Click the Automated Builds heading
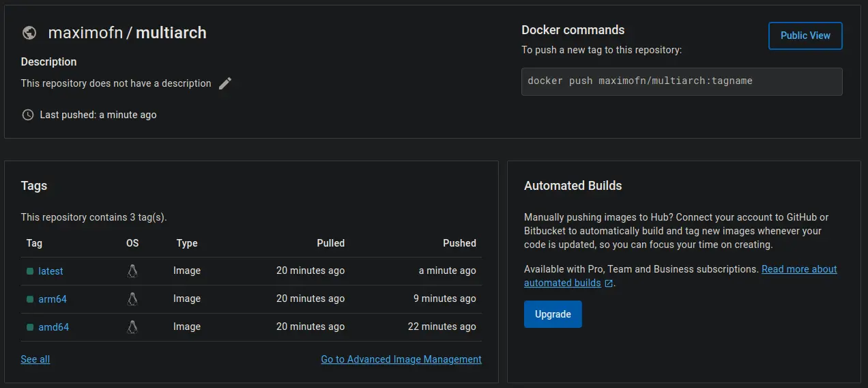This screenshot has height=388, width=868. 573,186
